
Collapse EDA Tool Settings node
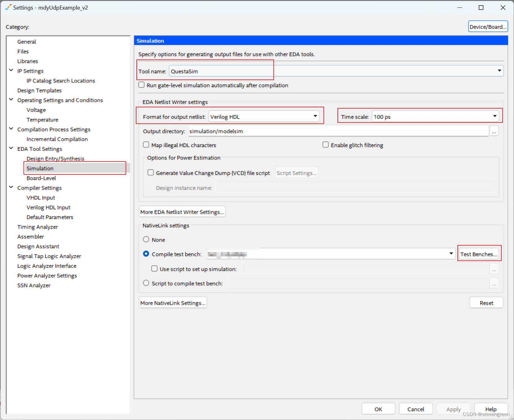pyautogui.click(x=11, y=148)
